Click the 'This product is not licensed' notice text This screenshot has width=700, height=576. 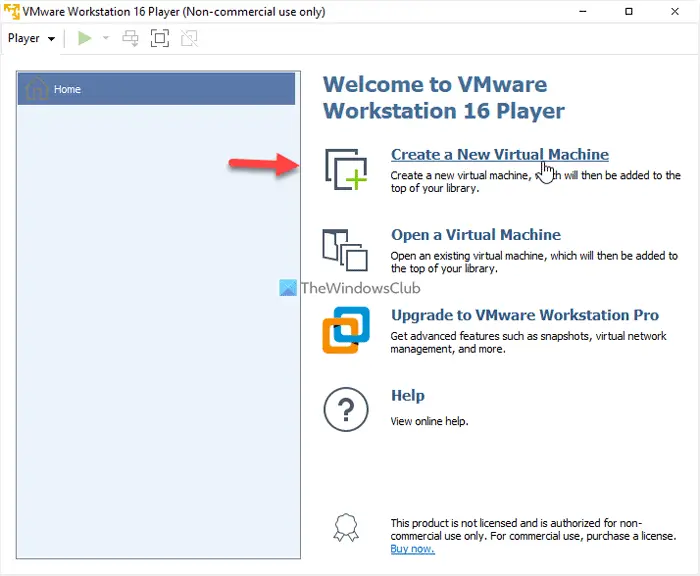coord(533,530)
